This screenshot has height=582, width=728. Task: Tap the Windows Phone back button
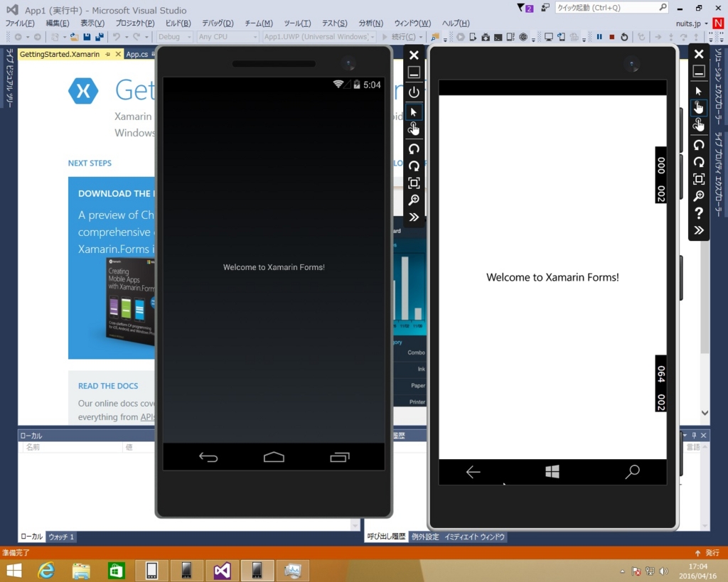[x=473, y=472]
